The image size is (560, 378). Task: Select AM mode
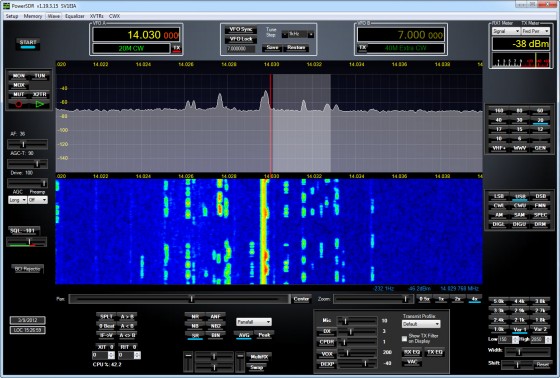click(x=499, y=215)
